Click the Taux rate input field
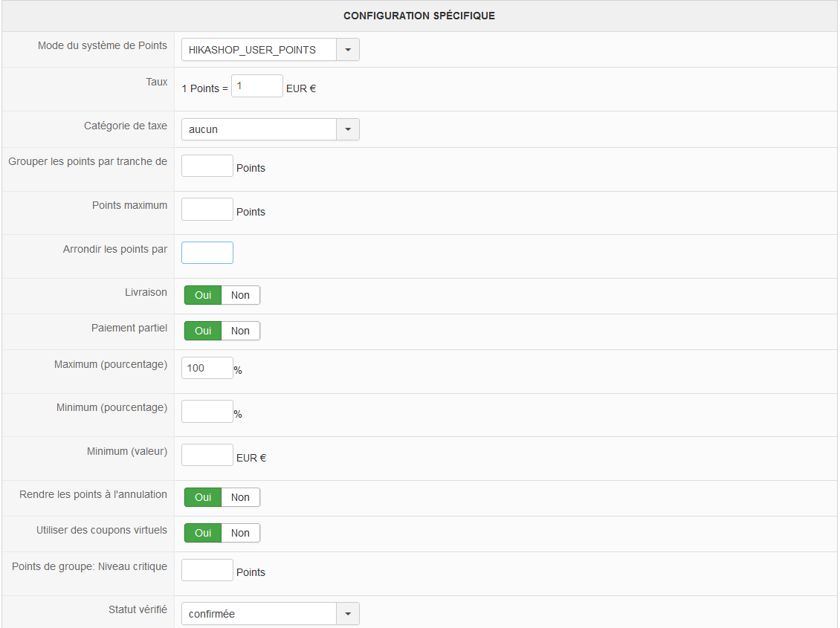The width and height of the screenshot is (840, 628). 256,86
